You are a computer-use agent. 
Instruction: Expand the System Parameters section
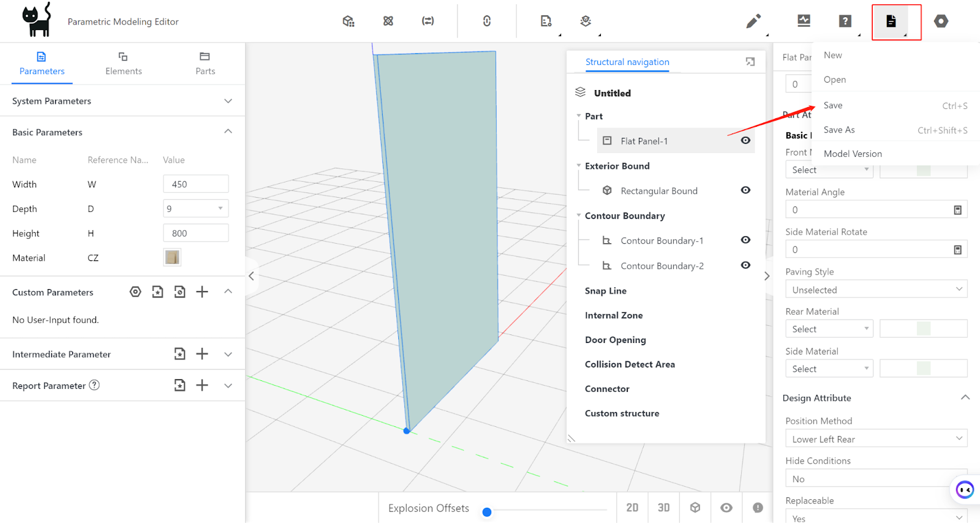(228, 101)
